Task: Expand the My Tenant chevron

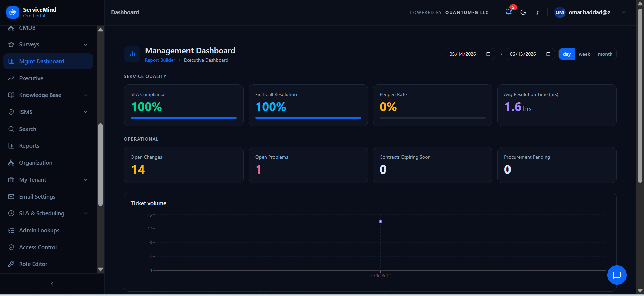Action: pyautogui.click(x=86, y=180)
